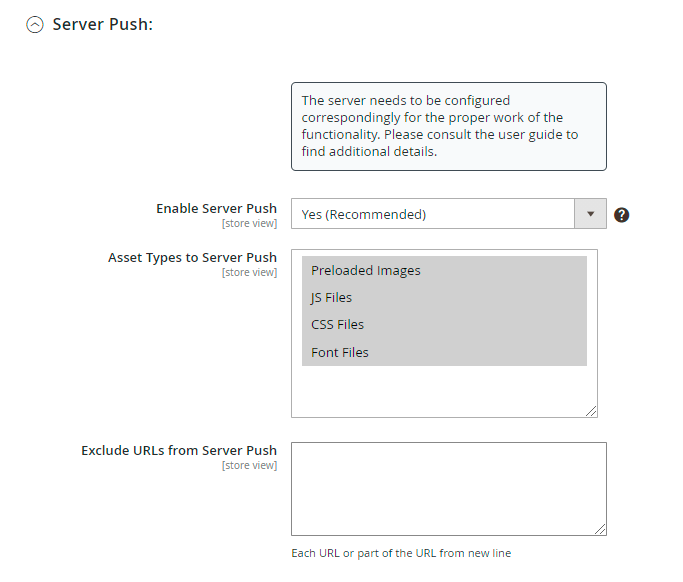Click the Exclude URLs from Server Push label

pyautogui.click(x=179, y=450)
